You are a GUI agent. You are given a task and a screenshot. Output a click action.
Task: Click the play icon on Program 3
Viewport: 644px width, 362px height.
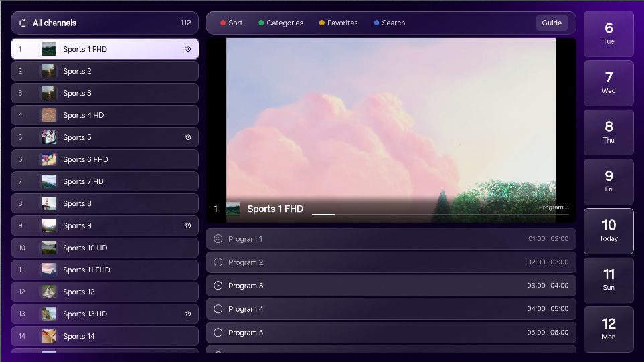click(x=218, y=286)
